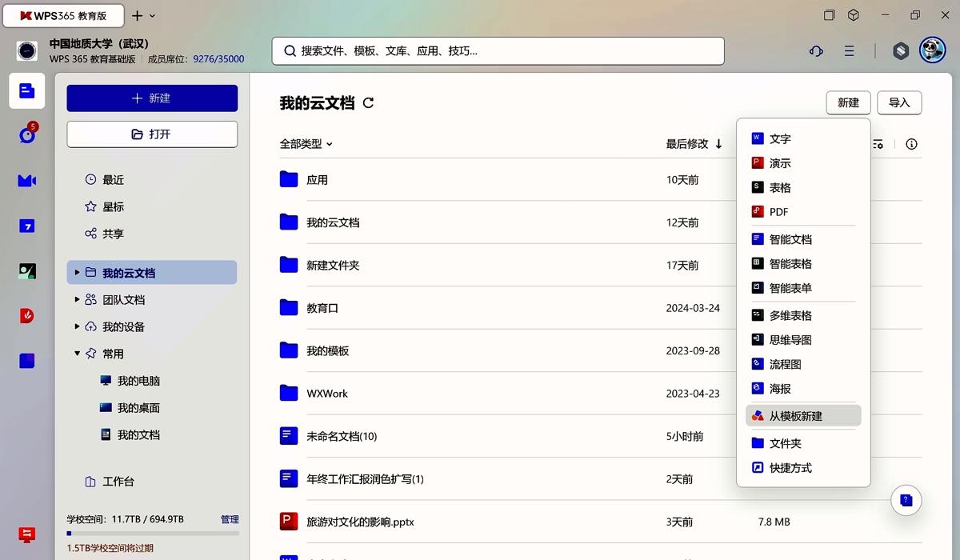The height and width of the screenshot is (560, 960).
Task: Choose 智能表格 in the new menu
Action: point(803,263)
